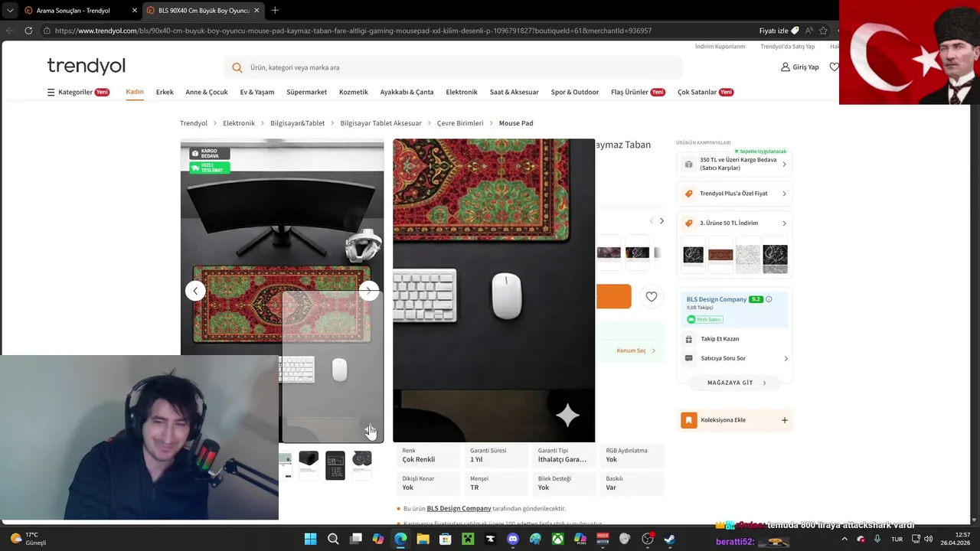The image size is (980, 551).
Task: Open Kozmetik category
Action: tap(354, 92)
